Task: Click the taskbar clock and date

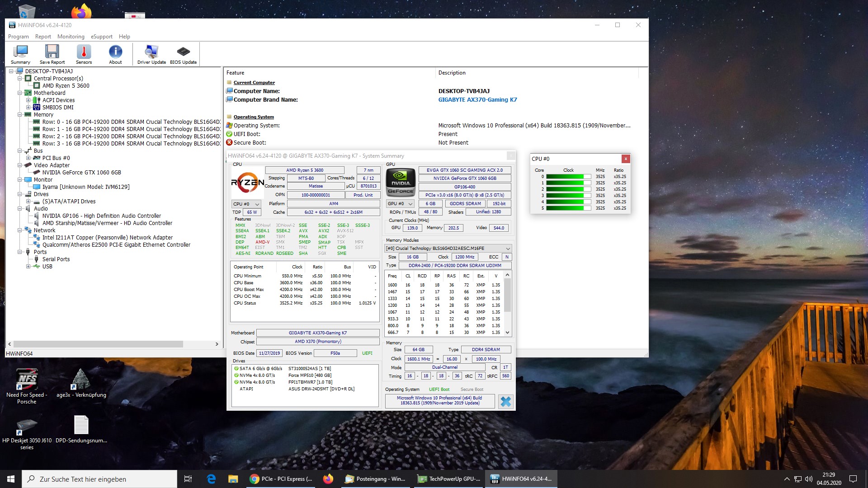Action: pos(829,479)
